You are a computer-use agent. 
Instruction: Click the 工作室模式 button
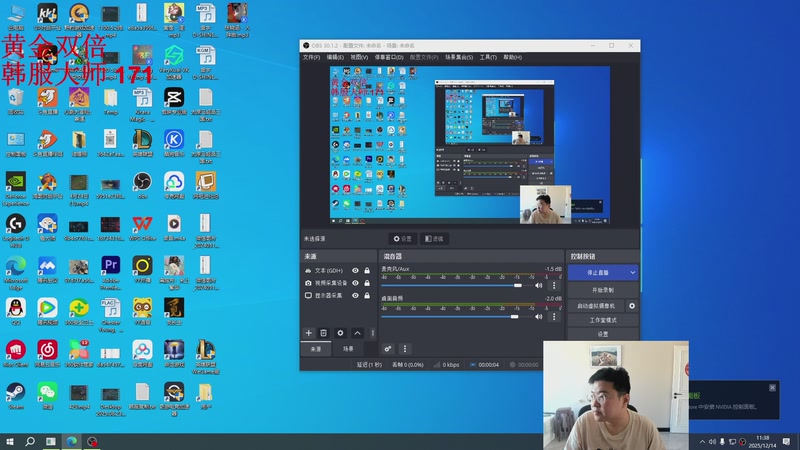click(x=603, y=320)
